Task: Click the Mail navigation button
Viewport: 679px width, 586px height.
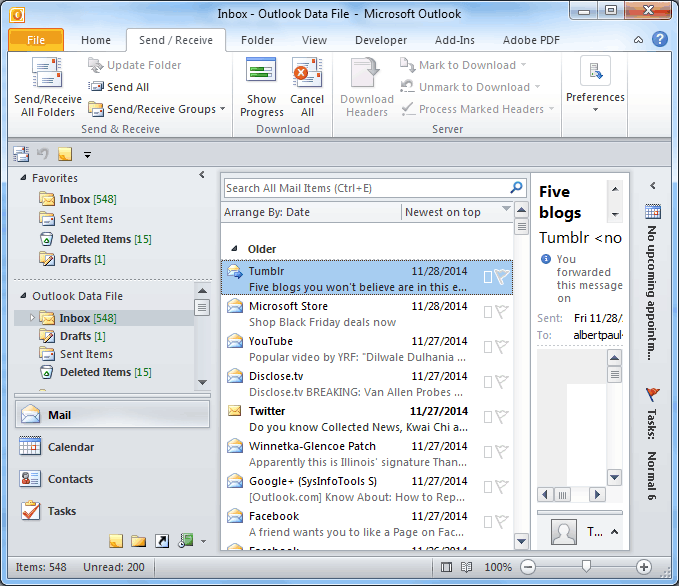Action: 112,415
